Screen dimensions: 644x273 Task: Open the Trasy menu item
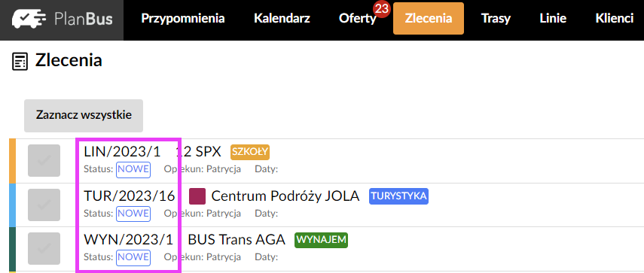point(496,19)
